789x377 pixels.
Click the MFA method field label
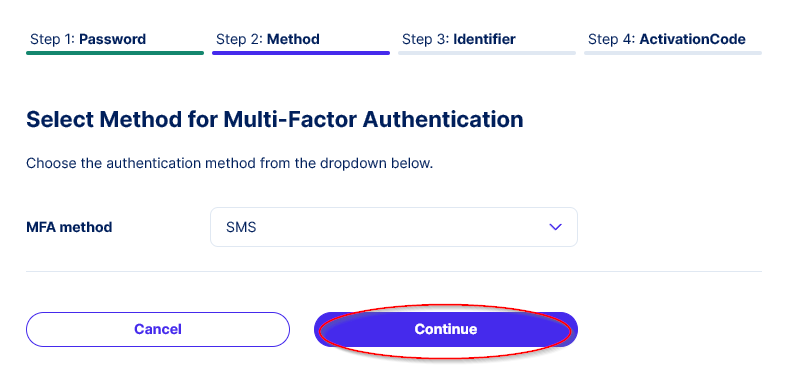tap(69, 228)
